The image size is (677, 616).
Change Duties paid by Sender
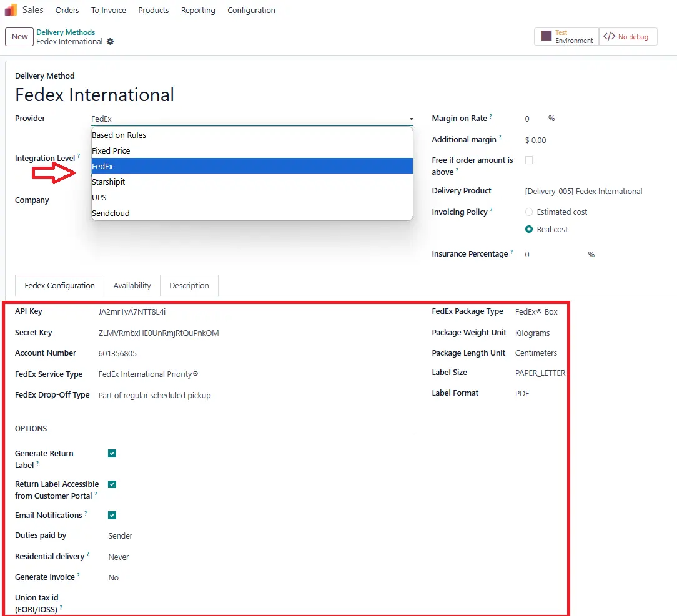(x=121, y=535)
